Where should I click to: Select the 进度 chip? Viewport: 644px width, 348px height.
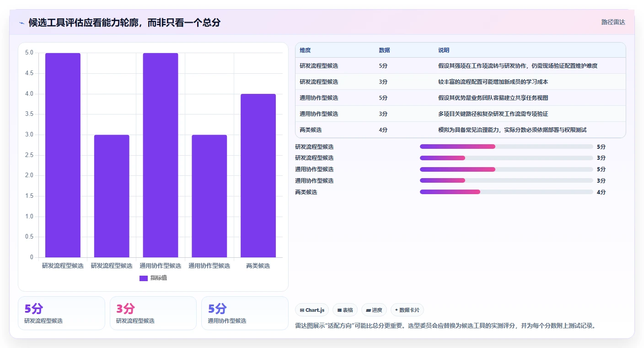(x=374, y=310)
